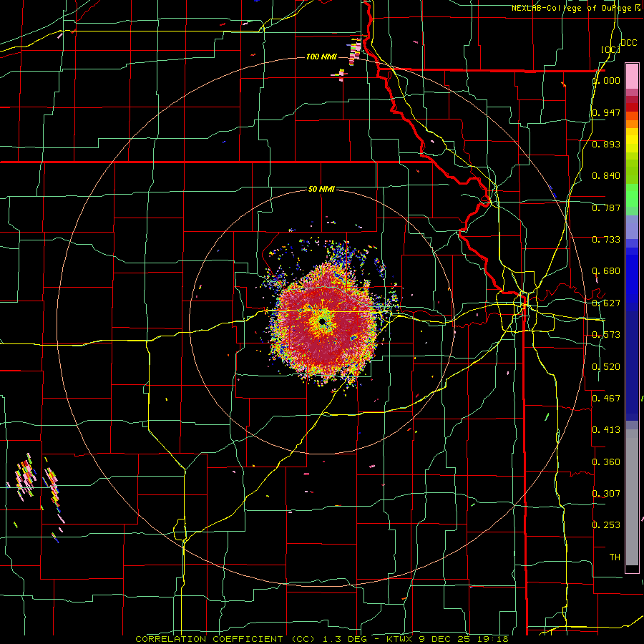Select the 0.467 legend value

coord(606,398)
